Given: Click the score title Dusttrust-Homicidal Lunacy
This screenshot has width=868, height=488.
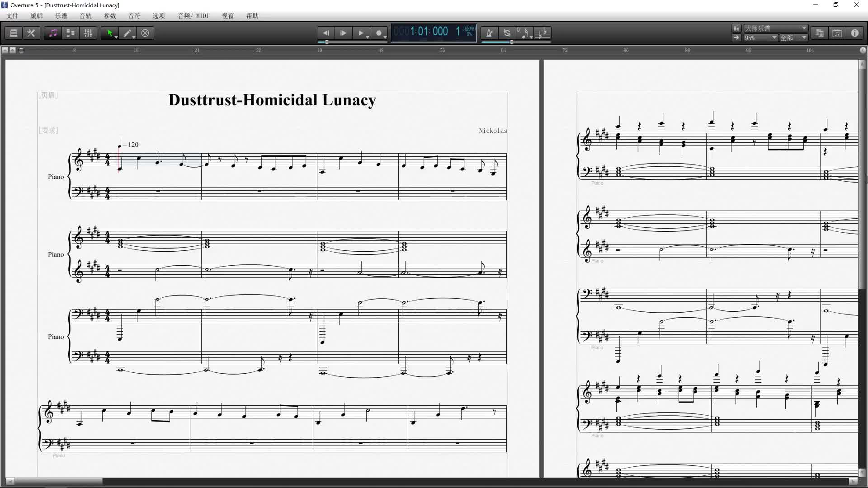Looking at the screenshot, I should point(272,100).
